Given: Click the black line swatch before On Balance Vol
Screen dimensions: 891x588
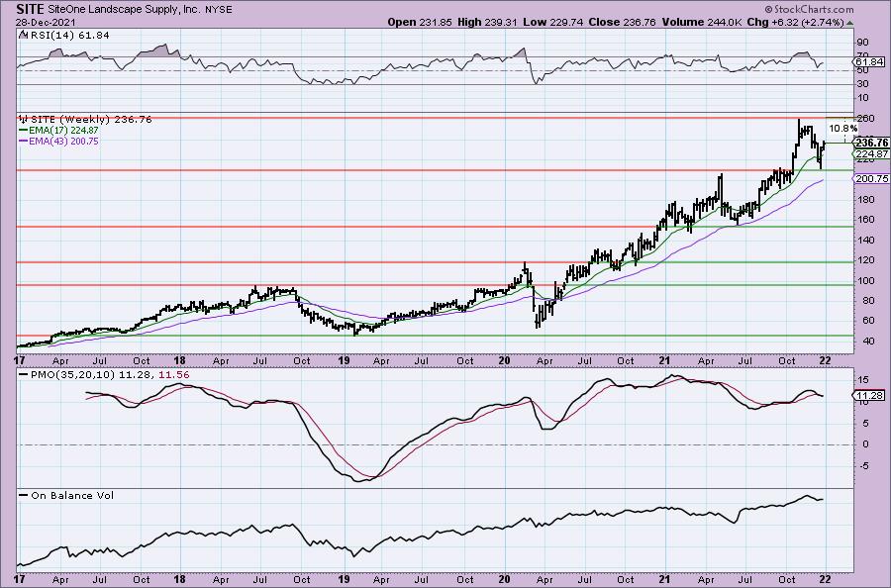Looking at the screenshot, I should [x=24, y=495].
